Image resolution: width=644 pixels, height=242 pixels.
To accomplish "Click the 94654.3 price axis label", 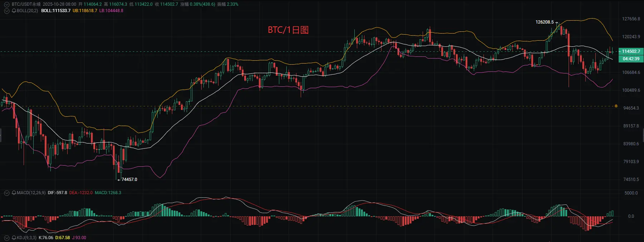I will 631,108.
